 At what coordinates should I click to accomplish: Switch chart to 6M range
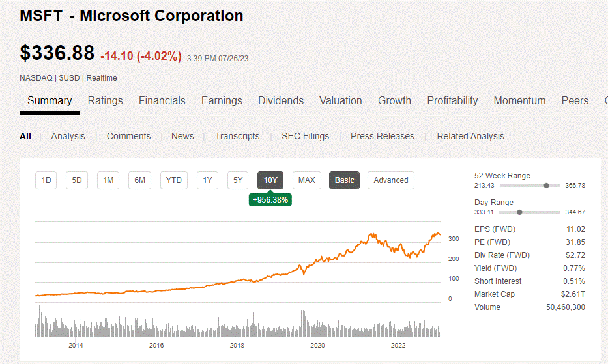[139, 180]
